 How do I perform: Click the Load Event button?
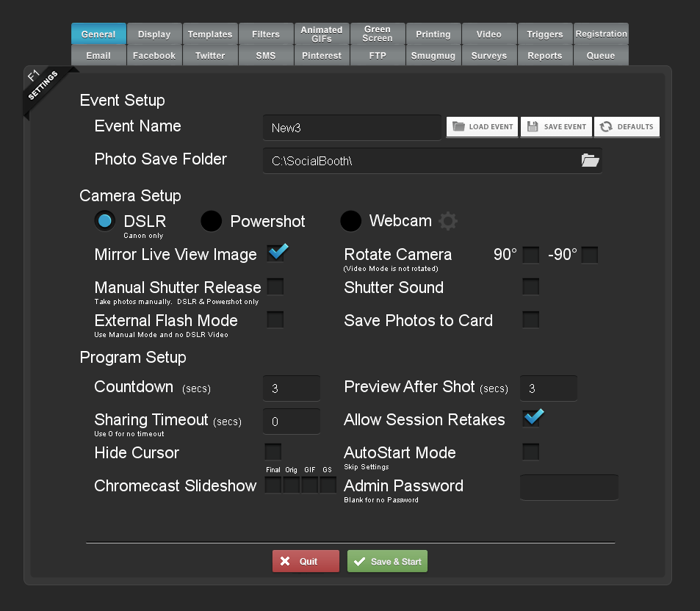click(482, 127)
